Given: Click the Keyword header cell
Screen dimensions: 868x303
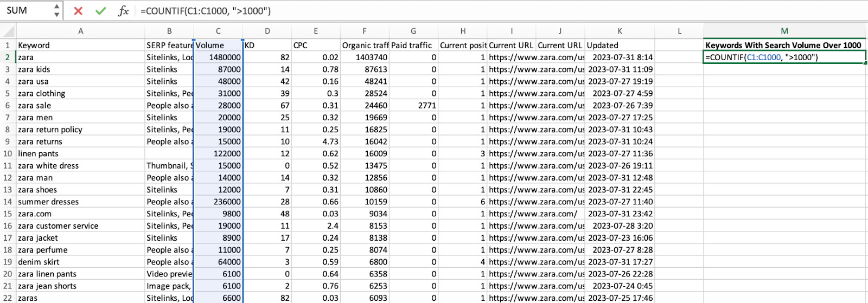Looking at the screenshot, I should (80, 45).
